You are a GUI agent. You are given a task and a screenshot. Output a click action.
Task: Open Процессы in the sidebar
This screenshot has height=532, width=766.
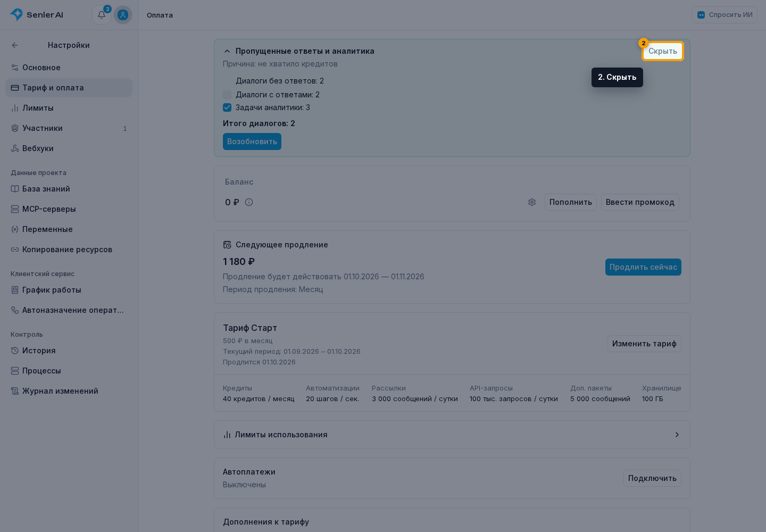(69, 371)
